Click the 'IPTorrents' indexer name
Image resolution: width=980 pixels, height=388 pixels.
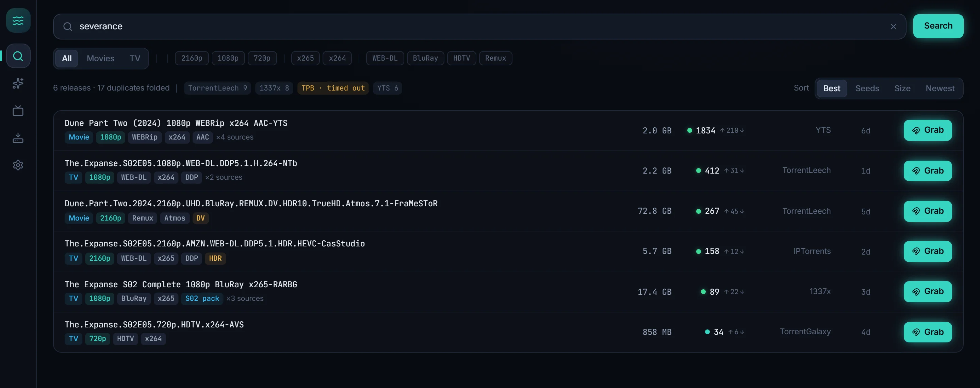click(812, 252)
